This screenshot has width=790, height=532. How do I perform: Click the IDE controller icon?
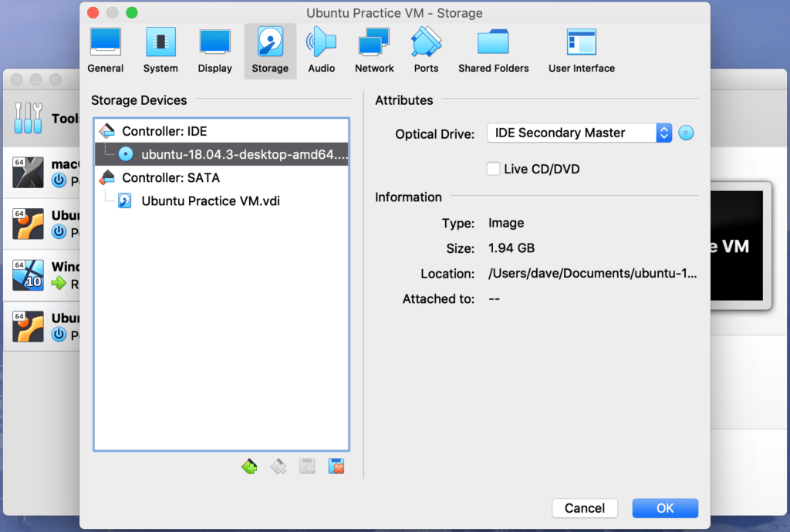point(106,131)
